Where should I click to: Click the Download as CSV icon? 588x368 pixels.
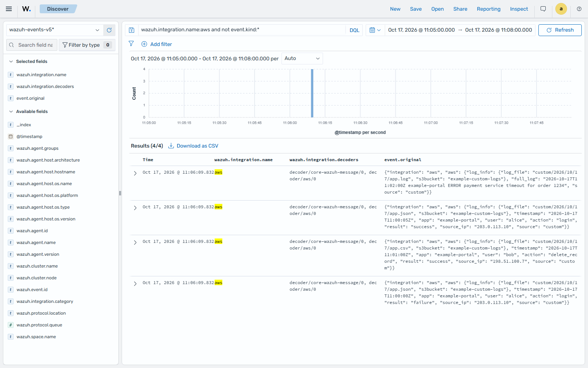(x=171, y=146)
